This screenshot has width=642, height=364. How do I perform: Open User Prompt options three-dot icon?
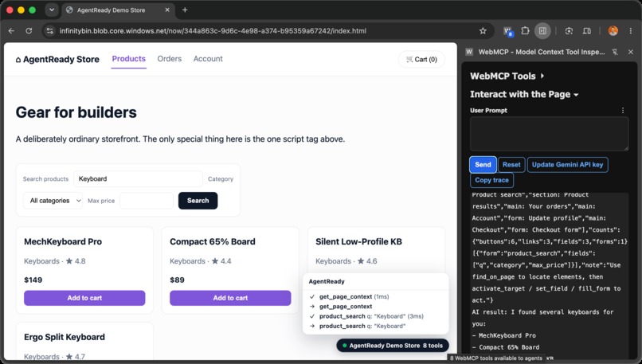click(623, 111)
